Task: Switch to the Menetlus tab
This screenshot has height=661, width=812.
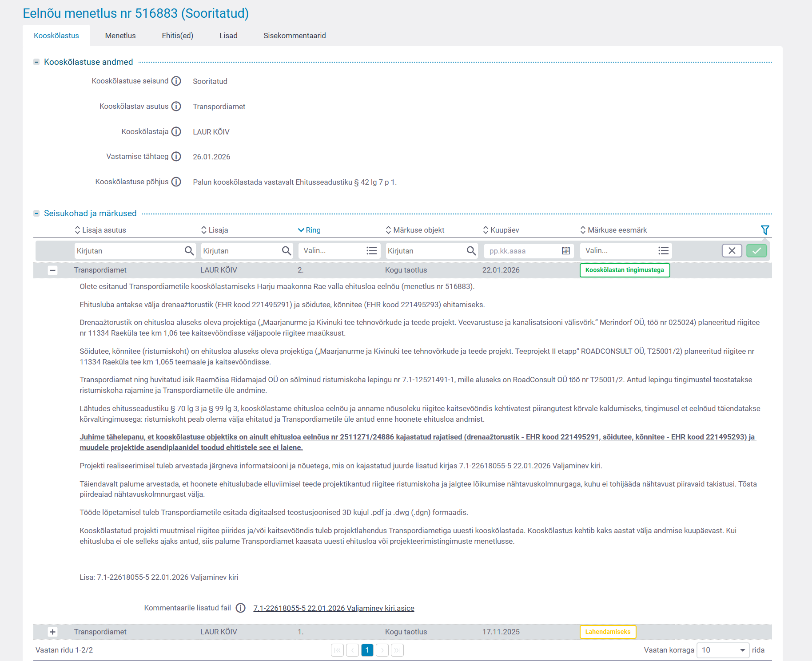Action: pyautogui.click(x=120, y=36)
